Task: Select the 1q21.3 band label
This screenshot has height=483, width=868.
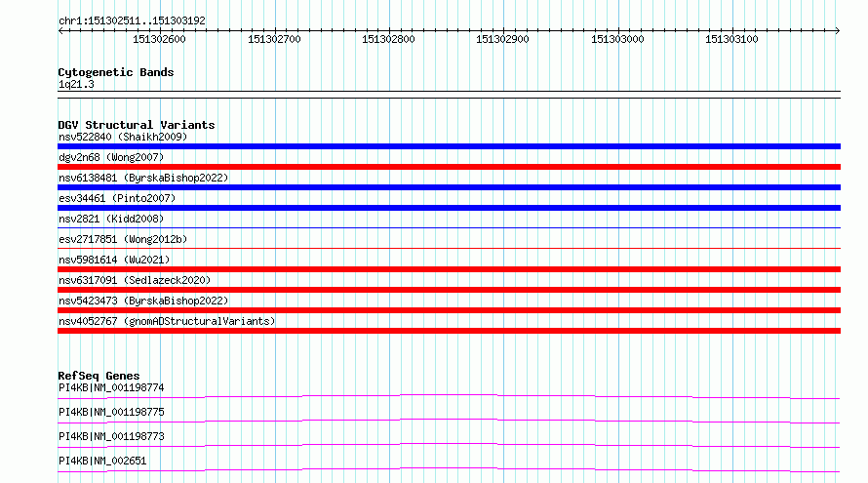Action: (76, 84)
